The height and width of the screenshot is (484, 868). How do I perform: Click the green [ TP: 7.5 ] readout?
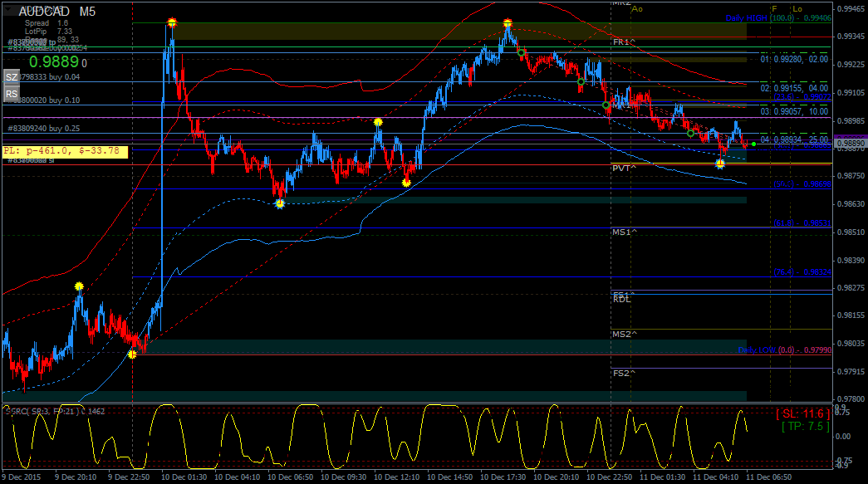click(x=806, y=427)
